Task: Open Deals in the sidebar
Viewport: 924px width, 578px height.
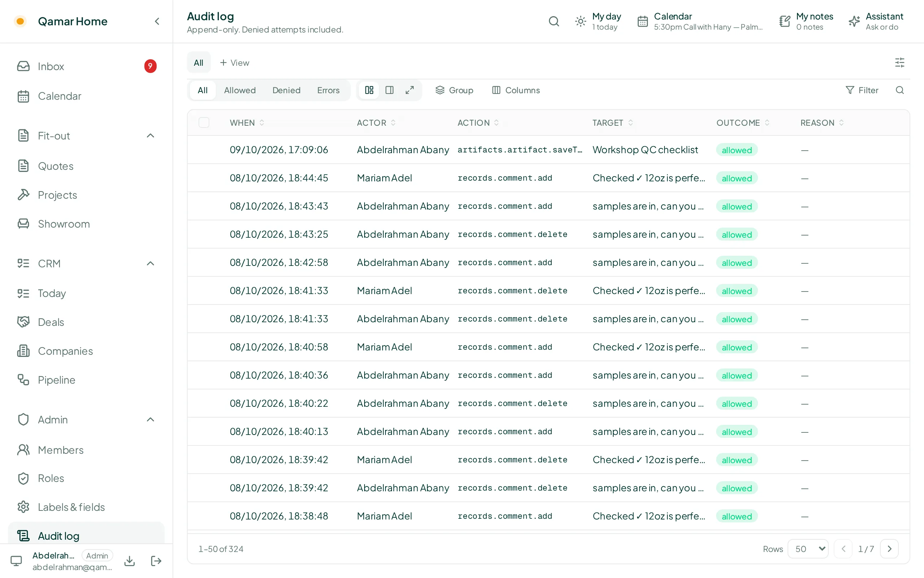Action: click(86, 322)
